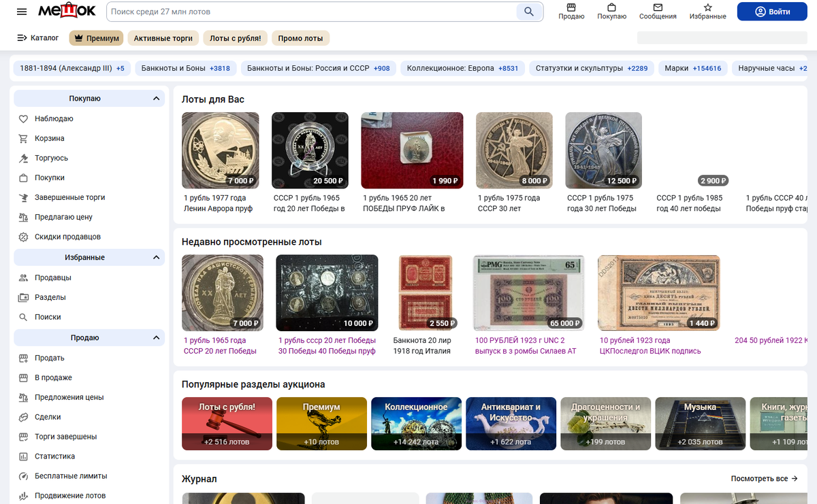
Task: Open СССР 1 рубль 1985 lot link
Action: point(689,203)
